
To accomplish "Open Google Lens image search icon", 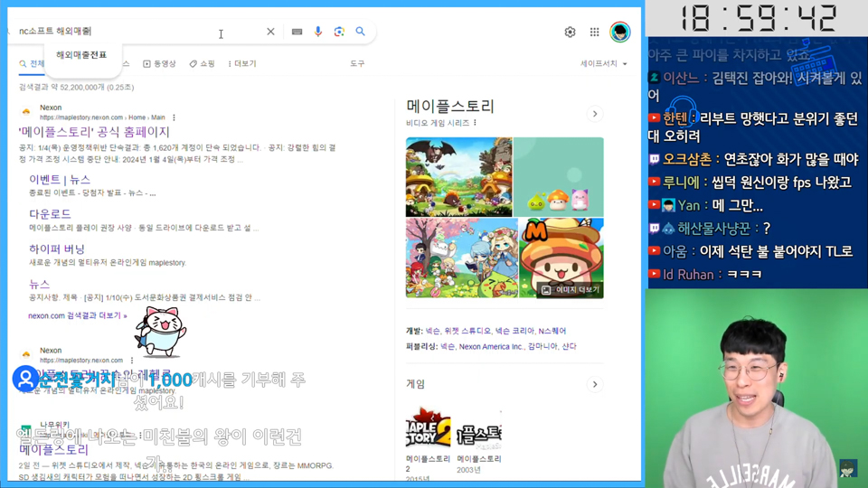I will tap(339, 32).
